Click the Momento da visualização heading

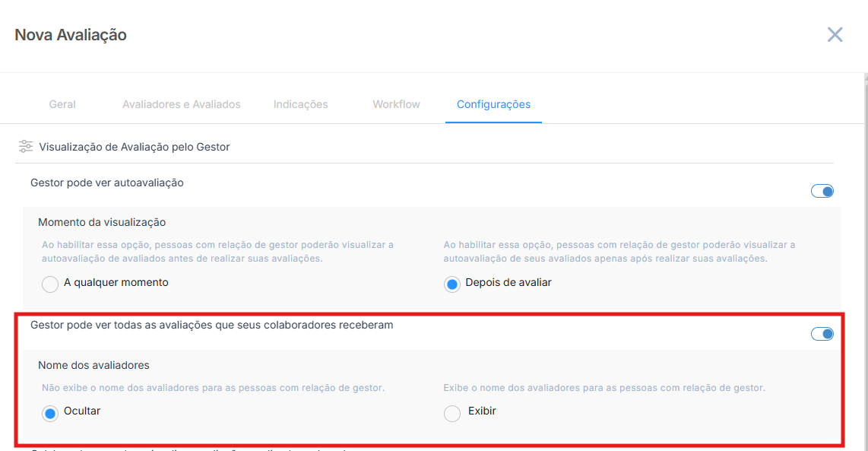point(102,222)
